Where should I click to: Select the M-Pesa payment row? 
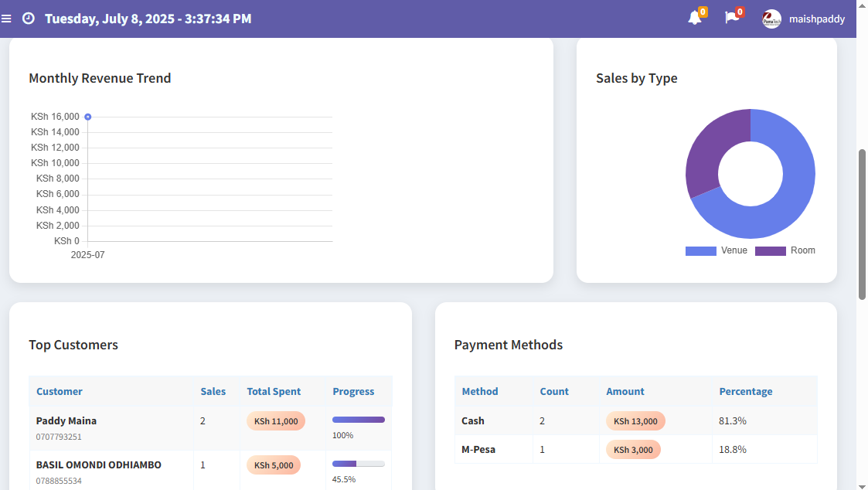634,449
